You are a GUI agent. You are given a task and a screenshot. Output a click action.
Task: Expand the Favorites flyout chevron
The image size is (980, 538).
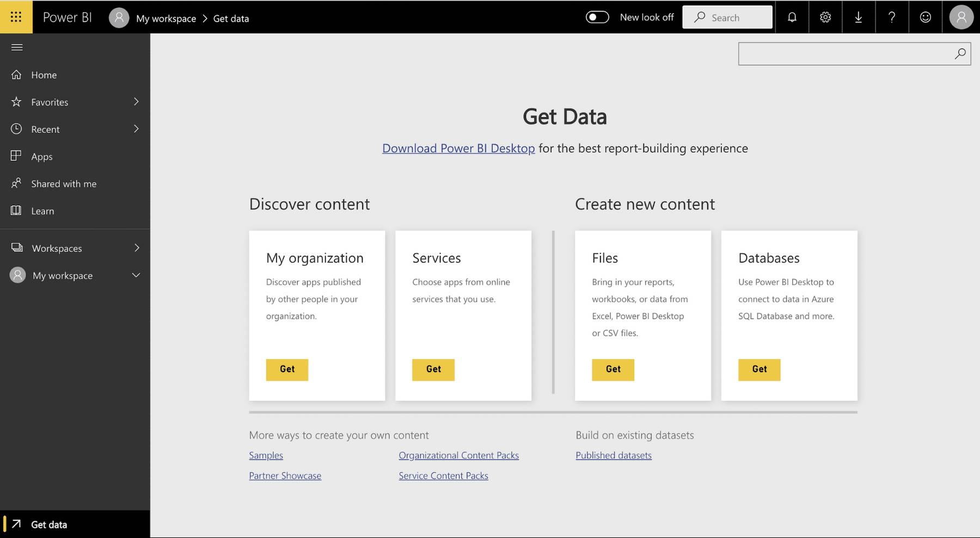pos(136,102)
